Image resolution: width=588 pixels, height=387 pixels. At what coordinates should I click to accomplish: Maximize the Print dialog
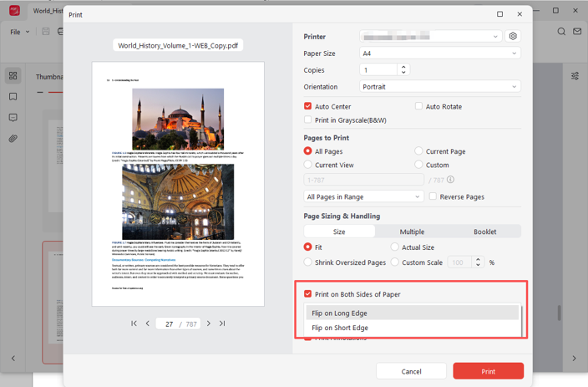point(499,14)
